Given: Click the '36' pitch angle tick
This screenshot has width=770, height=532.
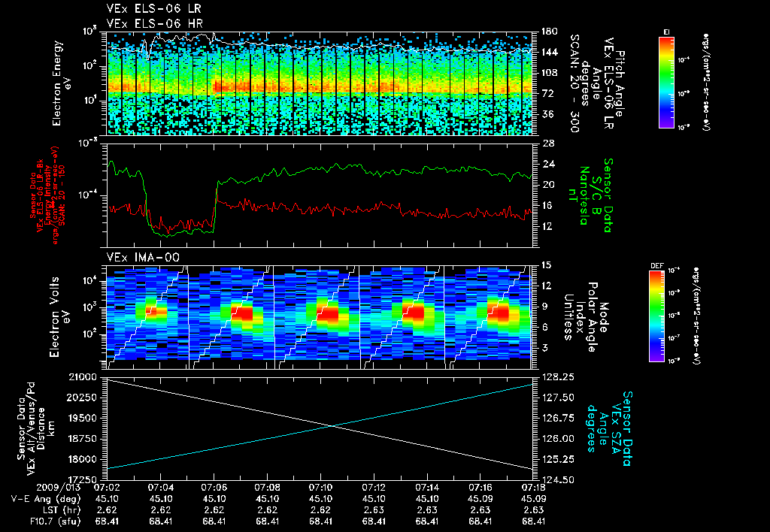Looking at the screenshot, I should [x=546, y=114].
